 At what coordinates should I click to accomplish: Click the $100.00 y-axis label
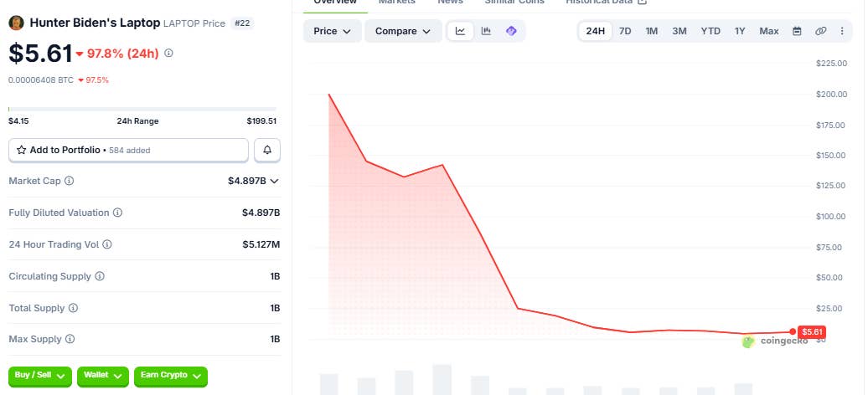831,216
